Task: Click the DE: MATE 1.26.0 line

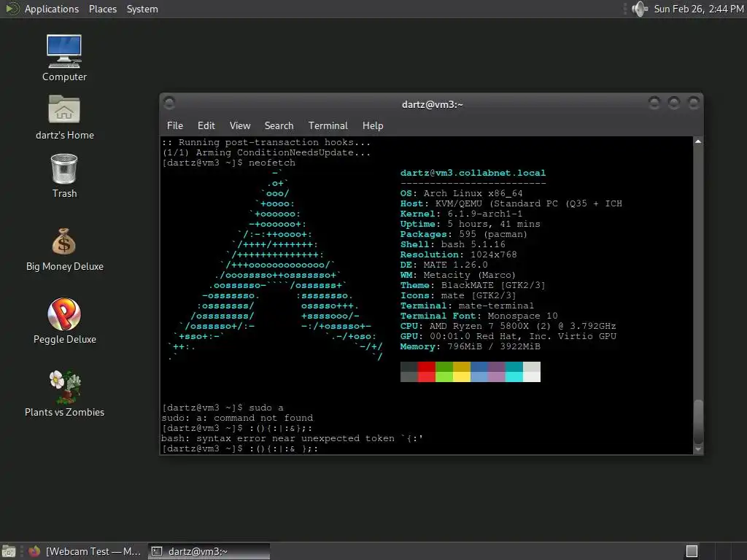Action: (x=444, y=265)
